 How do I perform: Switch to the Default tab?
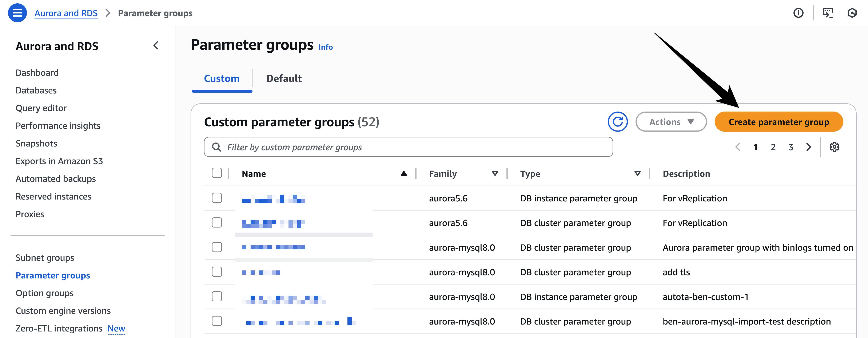(284, 79)
